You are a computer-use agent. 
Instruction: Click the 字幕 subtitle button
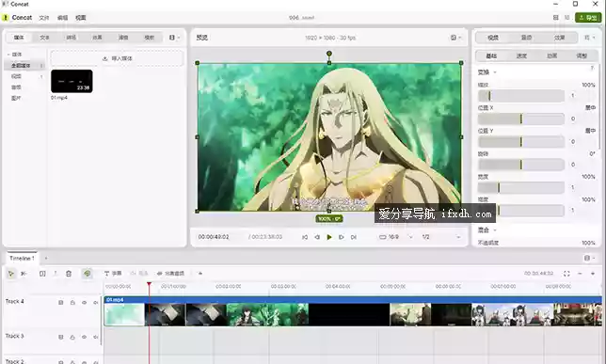(x=113, y=274)
